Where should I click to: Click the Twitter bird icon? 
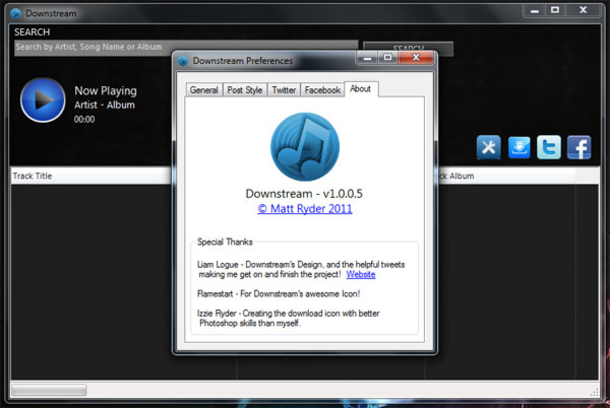549,147
